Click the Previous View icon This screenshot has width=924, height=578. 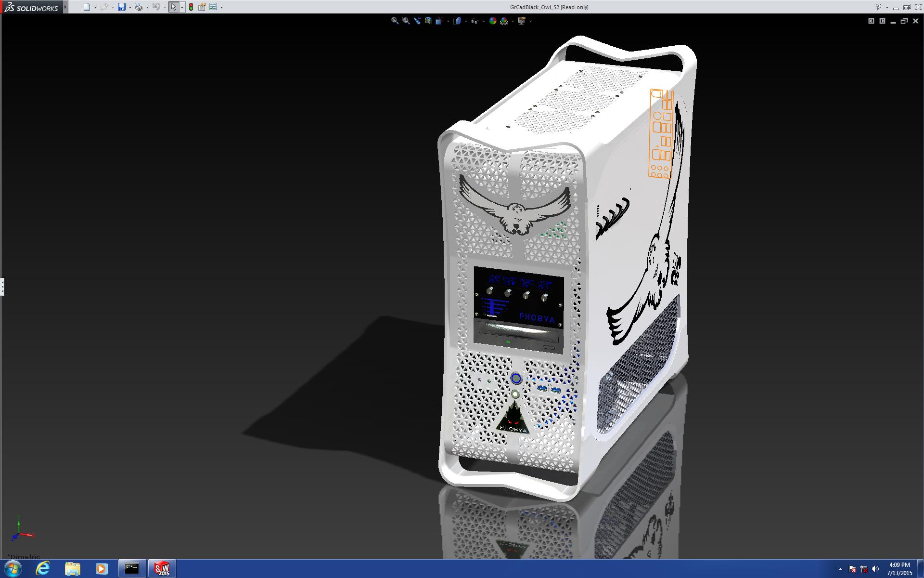(x=417, y=21)
